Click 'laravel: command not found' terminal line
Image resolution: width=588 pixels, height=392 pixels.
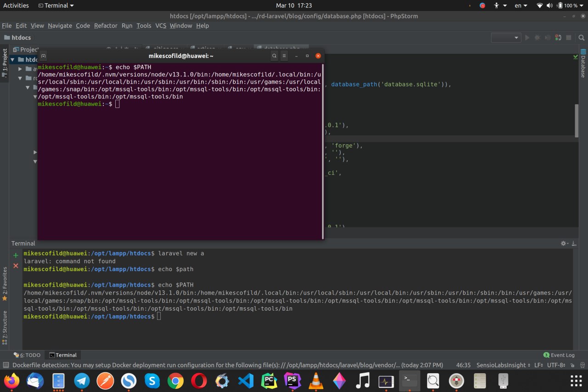coord(69,261)
